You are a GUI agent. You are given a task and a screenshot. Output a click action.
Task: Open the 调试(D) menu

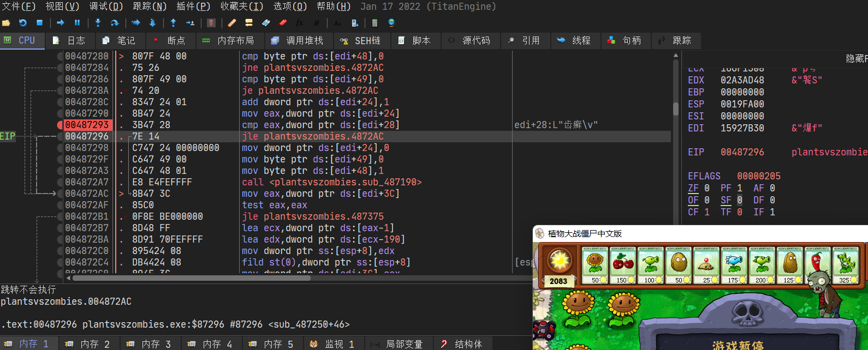pos(106,7)
